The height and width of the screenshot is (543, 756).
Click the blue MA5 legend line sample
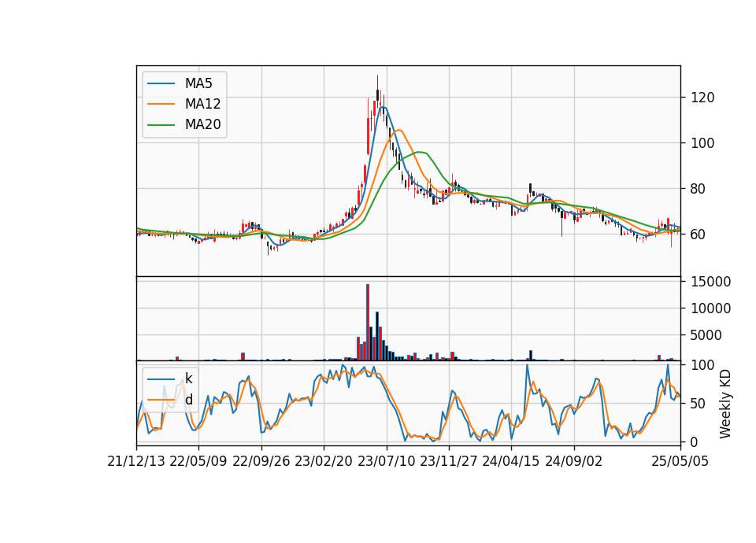click(161, 83)
